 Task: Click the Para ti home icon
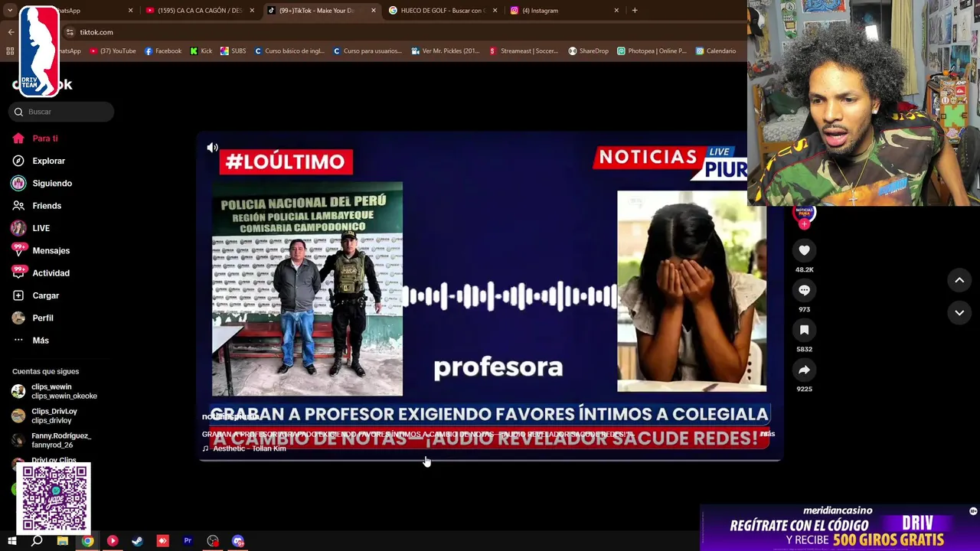(18, 139)
